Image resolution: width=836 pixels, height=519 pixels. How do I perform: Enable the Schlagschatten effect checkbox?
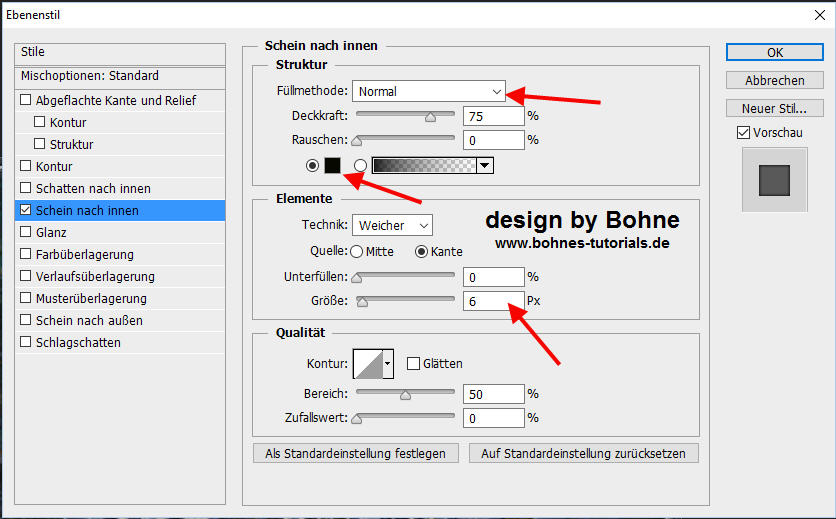tap(27, 343)
